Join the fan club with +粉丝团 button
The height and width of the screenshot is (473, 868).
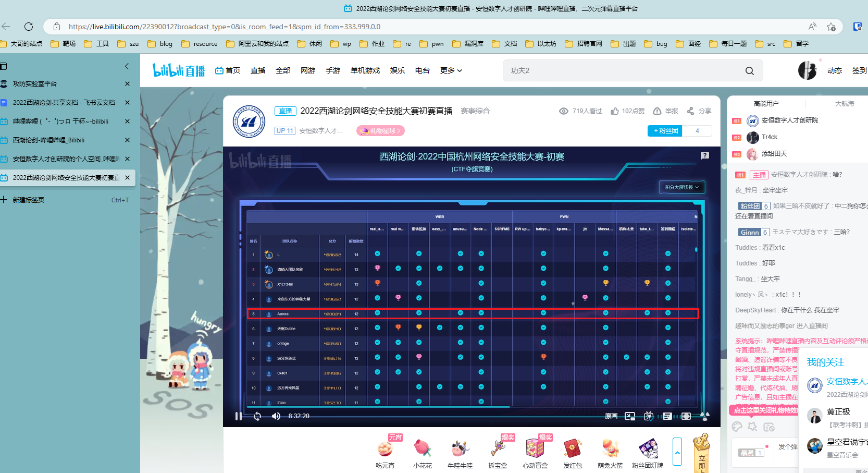click(666, 131)
